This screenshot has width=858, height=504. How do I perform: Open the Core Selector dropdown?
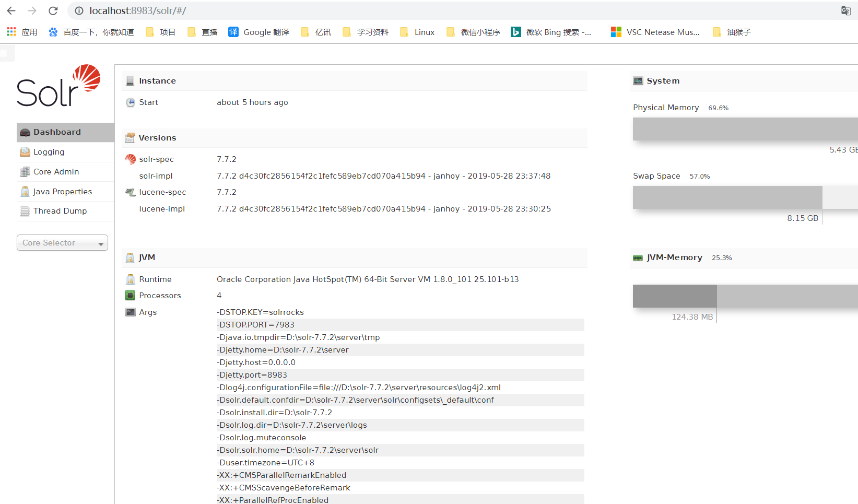coord(62,243)
